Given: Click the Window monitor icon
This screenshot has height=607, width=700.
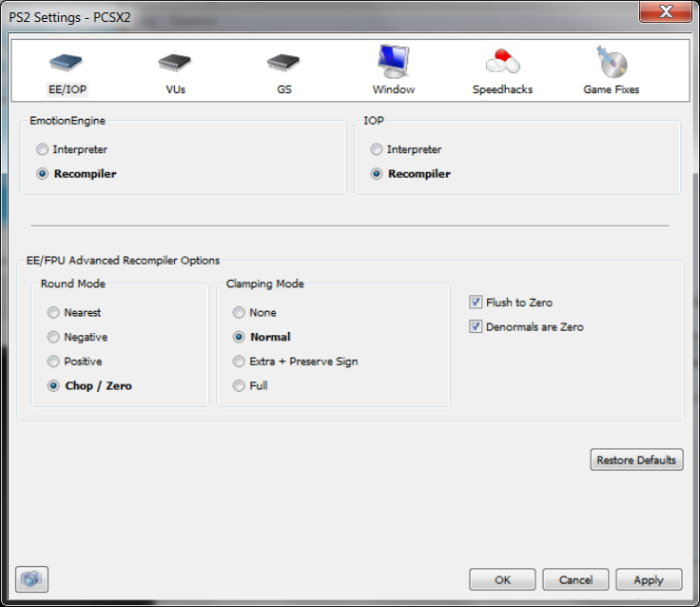Looking at the screenshot, I should [x=394, y=61].
